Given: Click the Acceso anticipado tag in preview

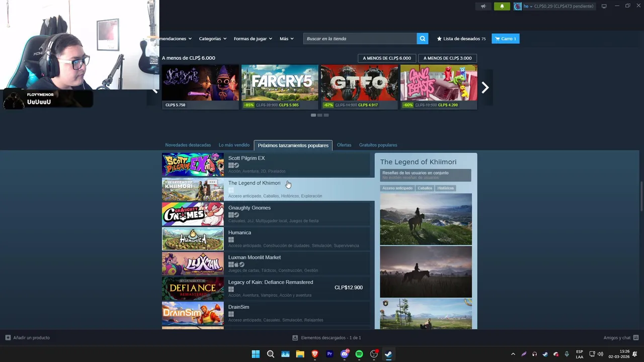Looking at the screenshot, I should 397,188.
